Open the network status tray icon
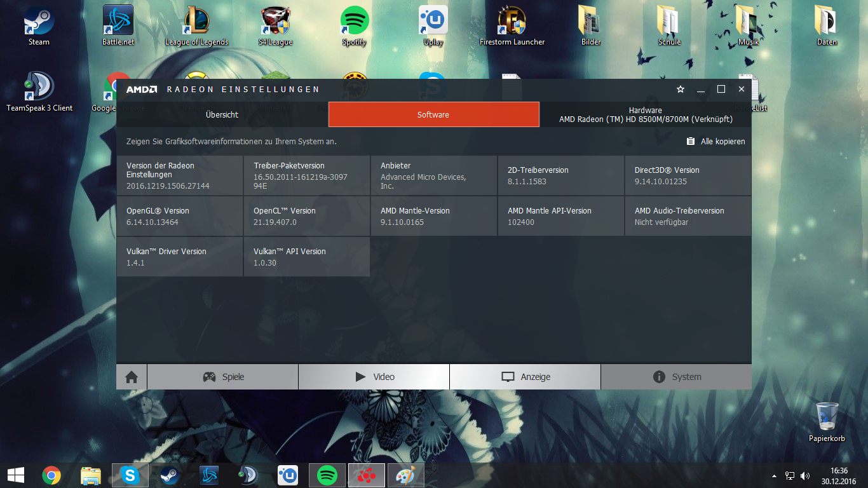The width and height of the screenshot is (868, 488). (790, 475)
